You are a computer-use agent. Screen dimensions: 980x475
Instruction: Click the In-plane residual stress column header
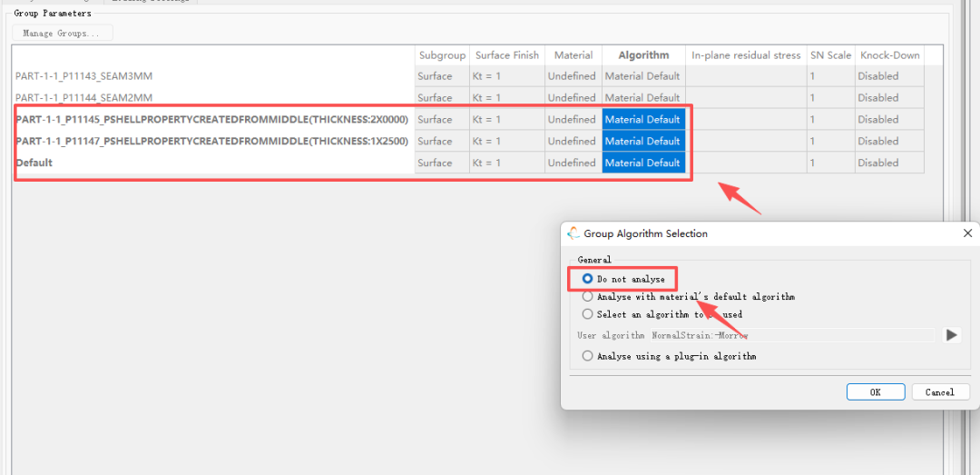coord(746,55)
